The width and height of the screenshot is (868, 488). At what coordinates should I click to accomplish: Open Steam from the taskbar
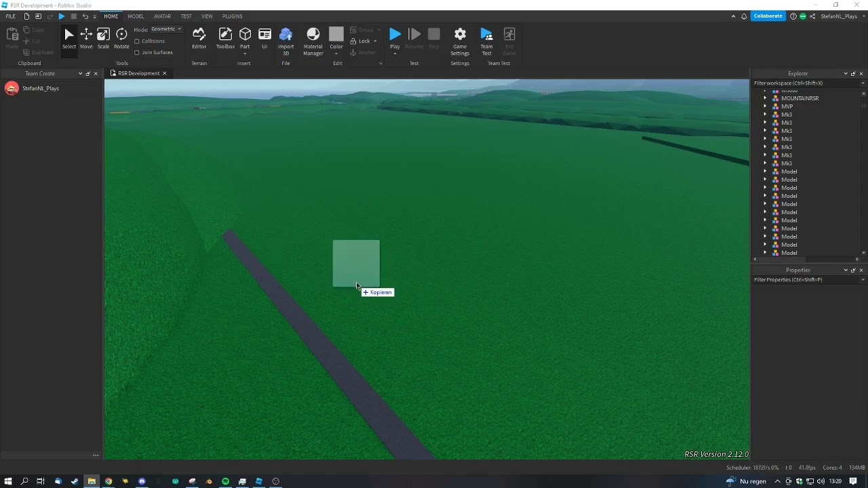click(x=75, y=481)
